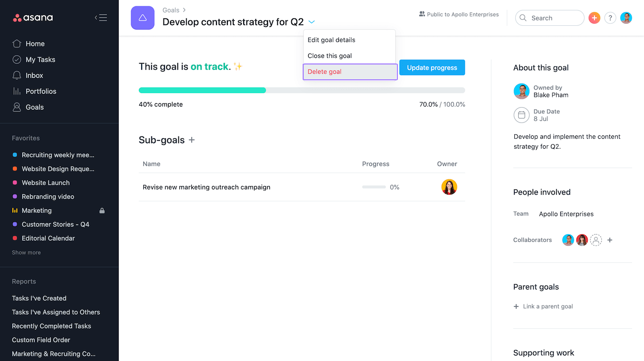
Task: Collapse the sidebar with the hamburger arrow icon
Action: click(101, 18)
